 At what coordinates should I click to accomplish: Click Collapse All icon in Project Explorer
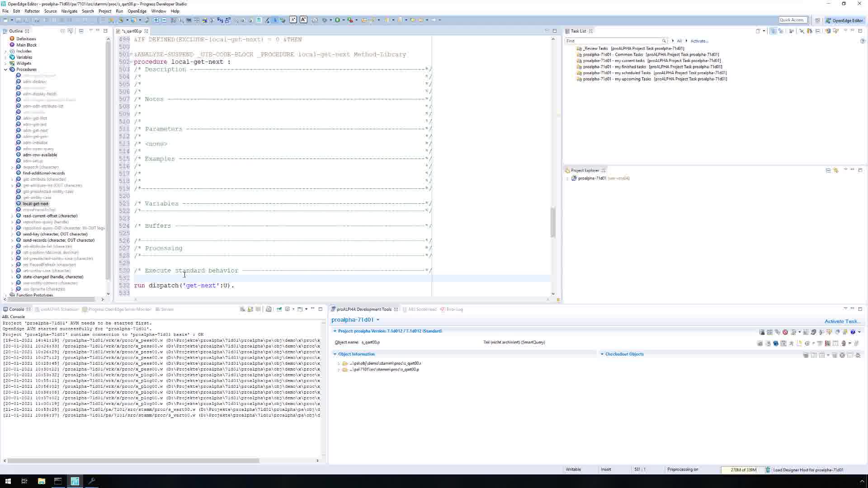click(828, 170)
